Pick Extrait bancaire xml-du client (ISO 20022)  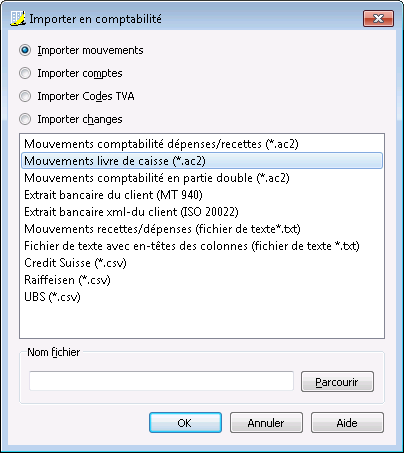(202, 212)
